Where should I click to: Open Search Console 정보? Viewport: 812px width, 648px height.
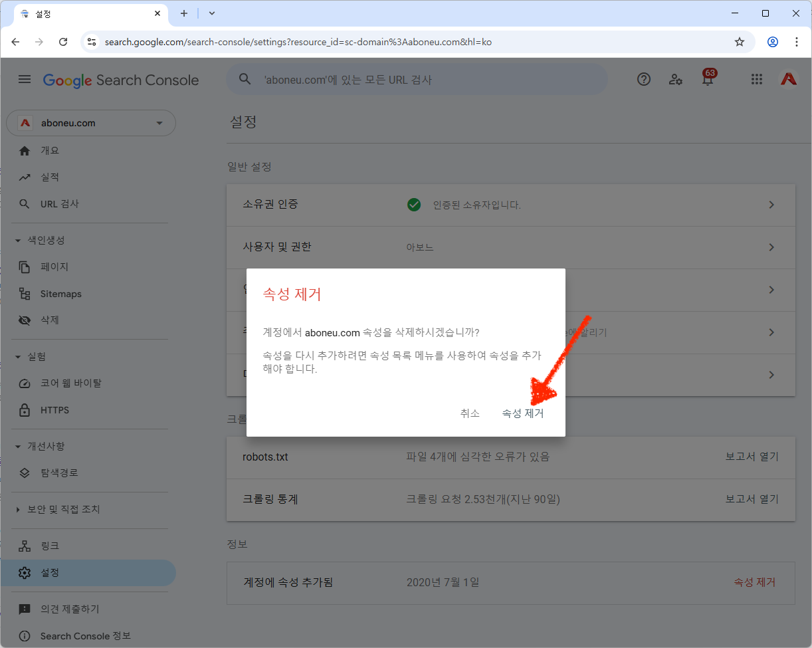[x=86, y=636]
